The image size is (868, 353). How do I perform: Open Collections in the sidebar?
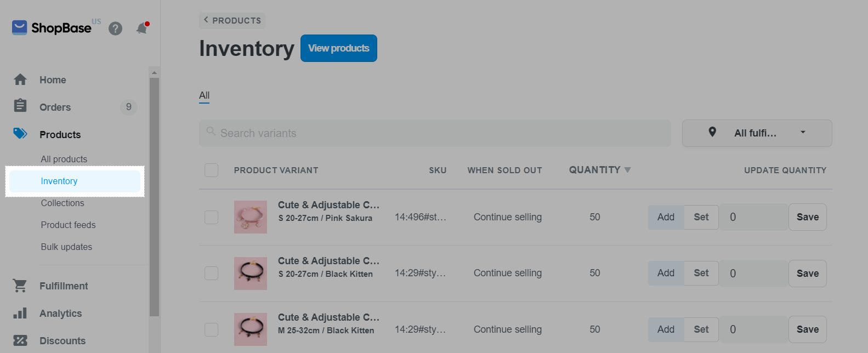[x=63, y=203]
